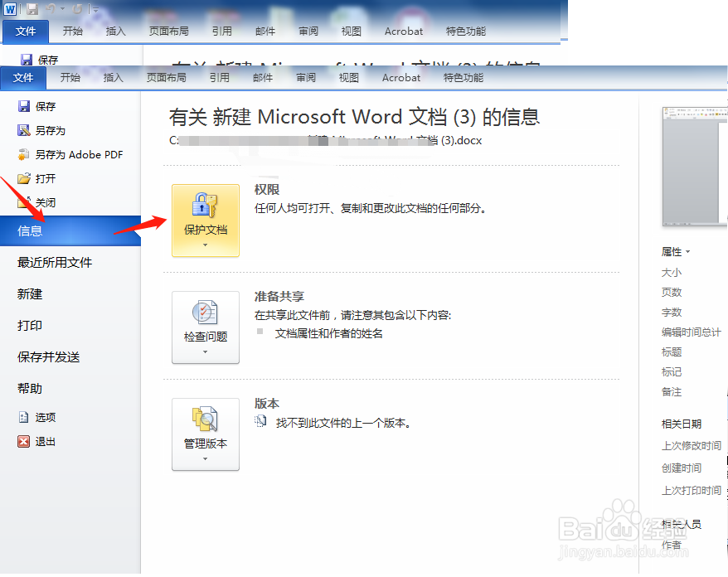Image resolution: width=728 pixels, height=577 pixels.
Task: Switch to 开始 tab in the ribbon just above the backstage pane
Action: 70,78
